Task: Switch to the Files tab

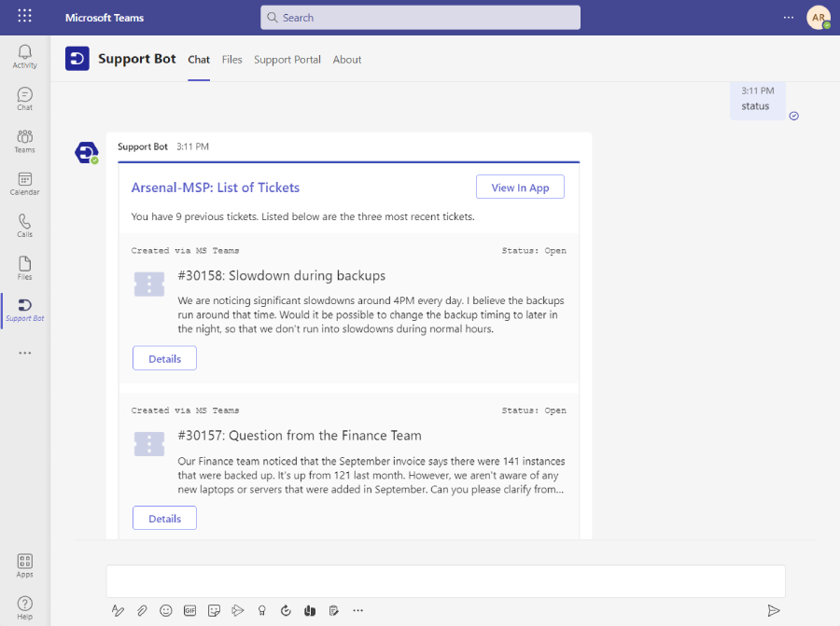Action: (232, 60)
